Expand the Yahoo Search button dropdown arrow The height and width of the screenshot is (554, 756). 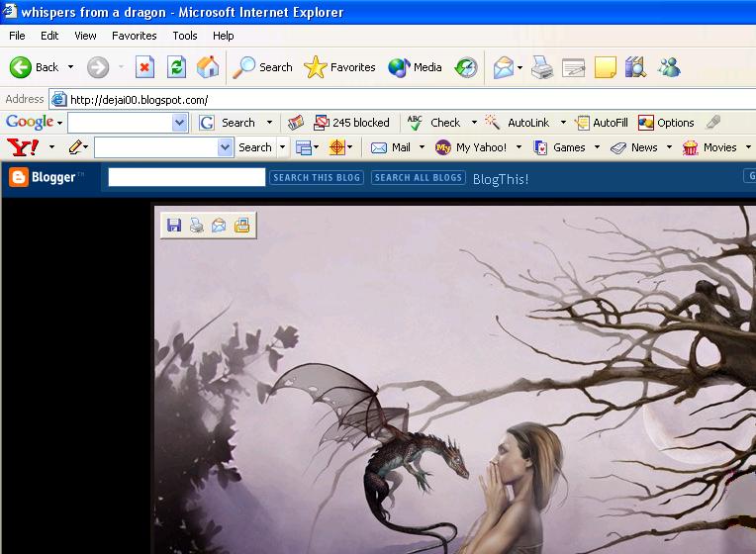pyautogui.click(x=283, y=147)
